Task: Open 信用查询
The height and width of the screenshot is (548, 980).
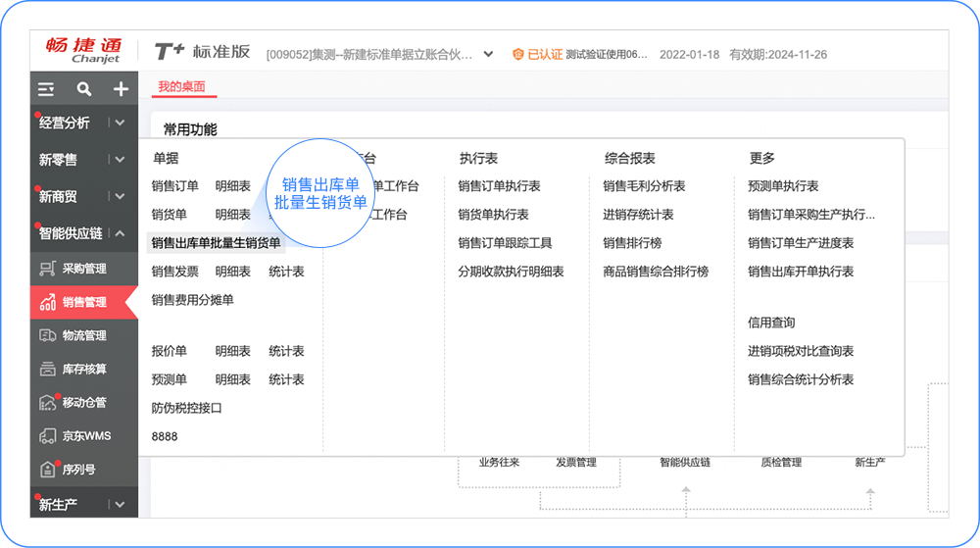Action: (771, 324)
